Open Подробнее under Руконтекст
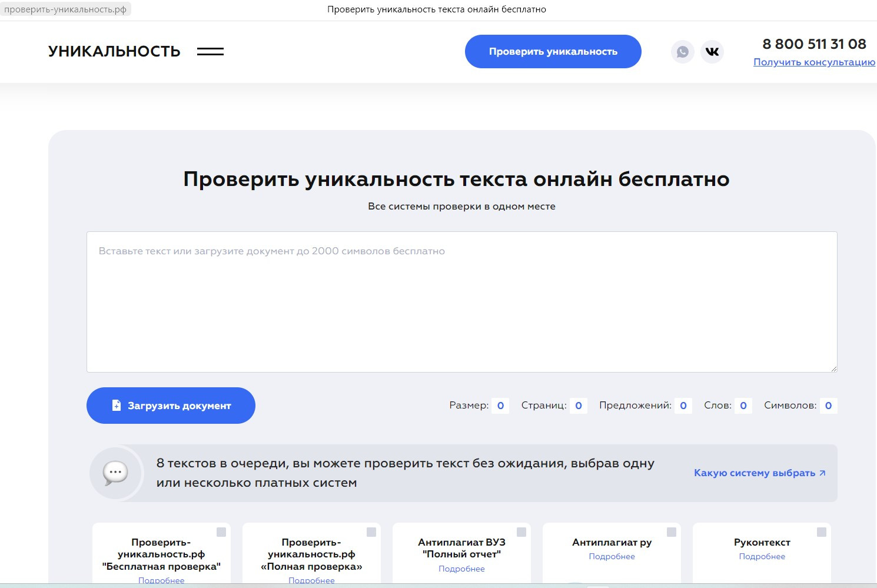The image size is (877, 588). click(x=762, y=556)
